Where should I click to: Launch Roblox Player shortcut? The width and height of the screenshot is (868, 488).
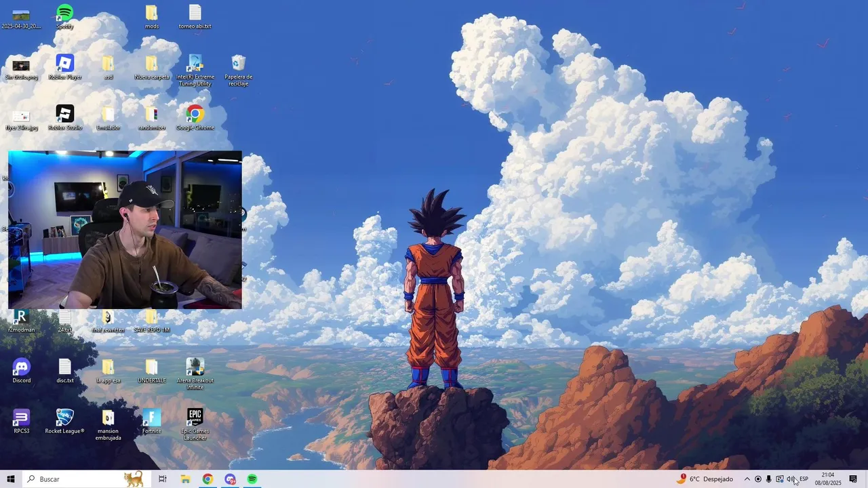pyautogui.click(x=64, y=68)
